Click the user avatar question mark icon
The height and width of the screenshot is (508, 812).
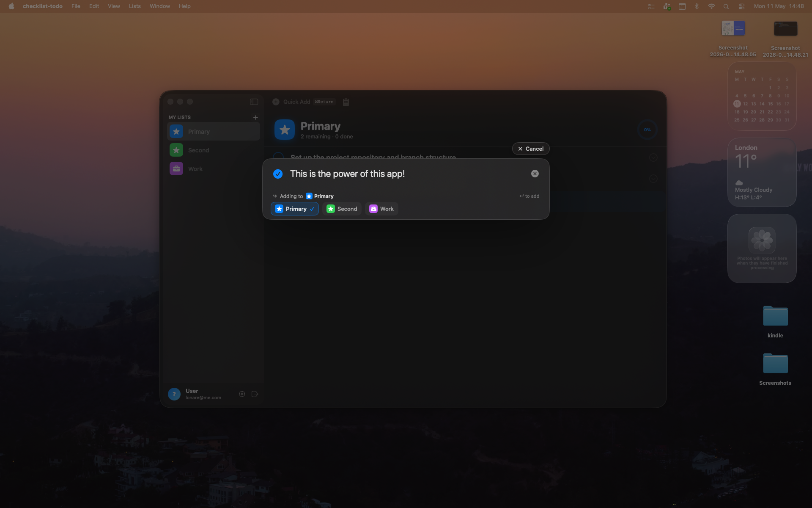[x=174, y=394]
